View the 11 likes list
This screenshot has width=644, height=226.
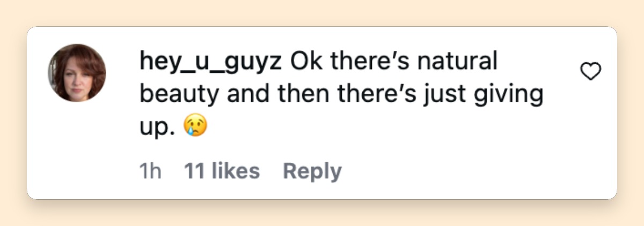(x=222, y=171)
